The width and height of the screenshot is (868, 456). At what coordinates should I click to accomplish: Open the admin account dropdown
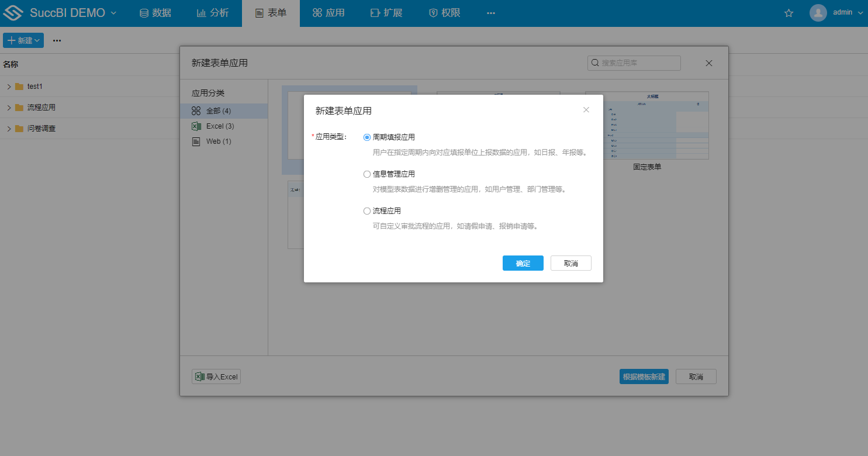click(860, 13)
